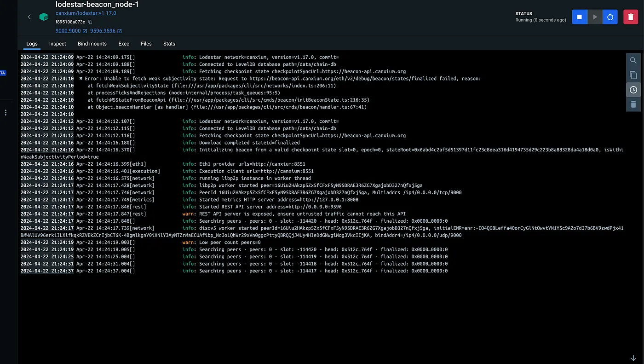Go back using the left chevron arrow

point(29,17)
